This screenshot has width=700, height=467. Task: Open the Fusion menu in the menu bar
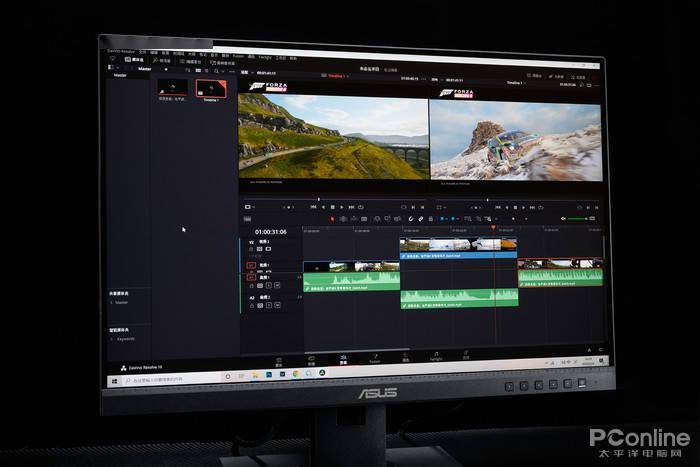click(x=239, y=56)
